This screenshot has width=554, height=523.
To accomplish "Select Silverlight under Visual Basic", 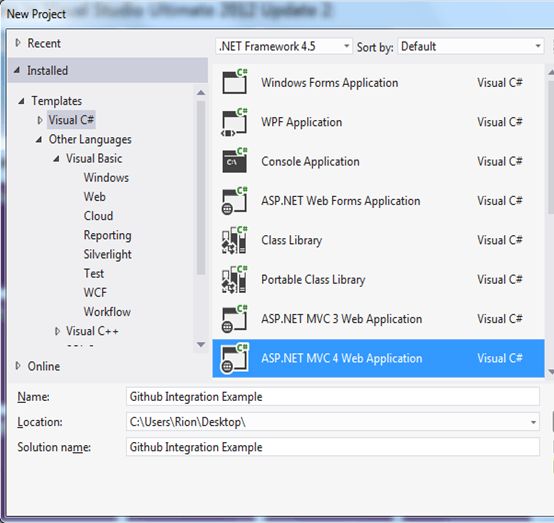I will [x=107, y=254].
